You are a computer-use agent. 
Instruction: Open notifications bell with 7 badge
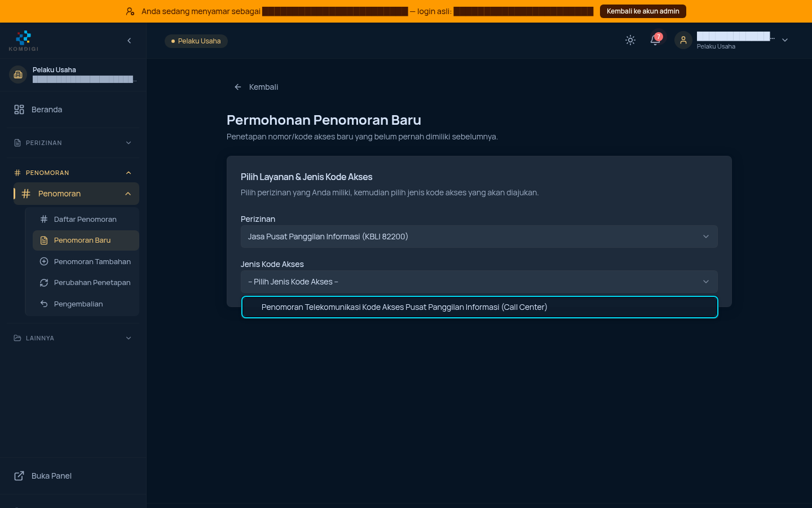656,40
